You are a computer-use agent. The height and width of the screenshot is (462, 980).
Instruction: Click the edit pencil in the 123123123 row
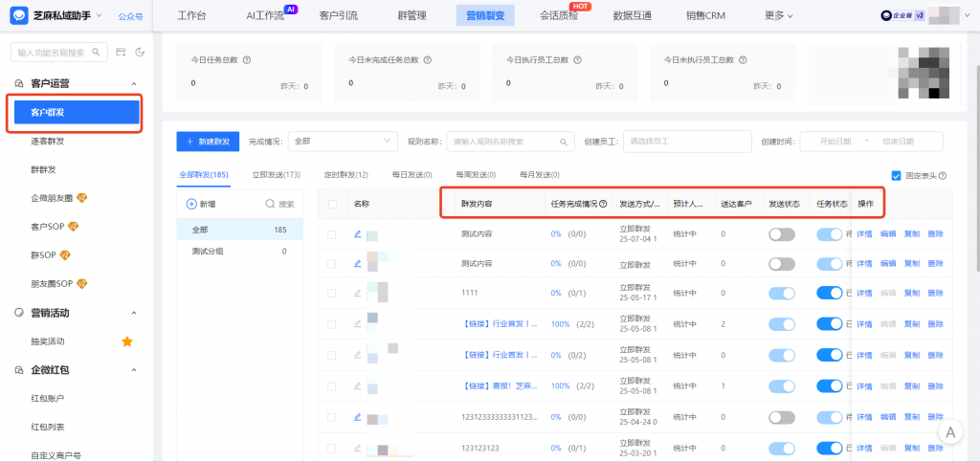coord(358,448)
